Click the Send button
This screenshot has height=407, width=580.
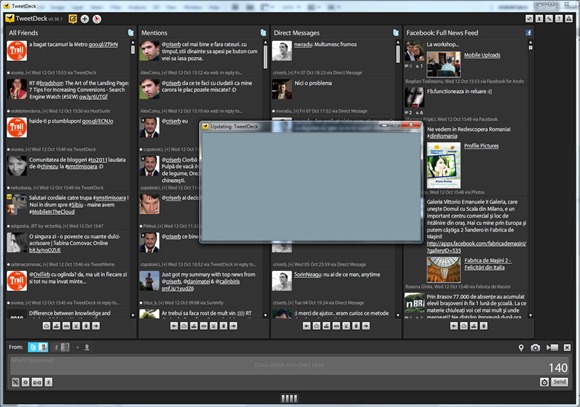pyautogui.click(x=560, y=382)
